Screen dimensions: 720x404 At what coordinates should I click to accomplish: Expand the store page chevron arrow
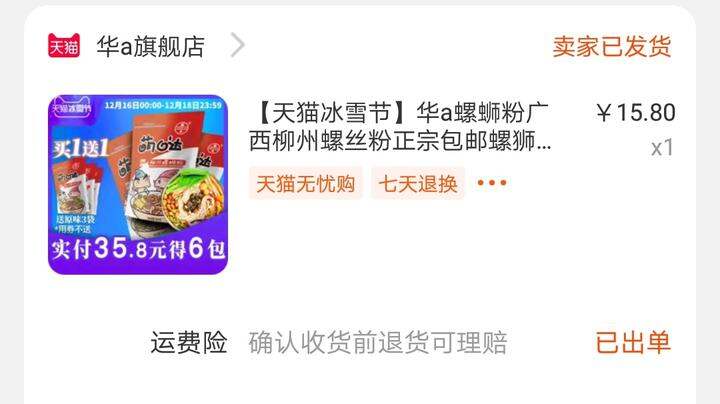(x=237, y=45)
